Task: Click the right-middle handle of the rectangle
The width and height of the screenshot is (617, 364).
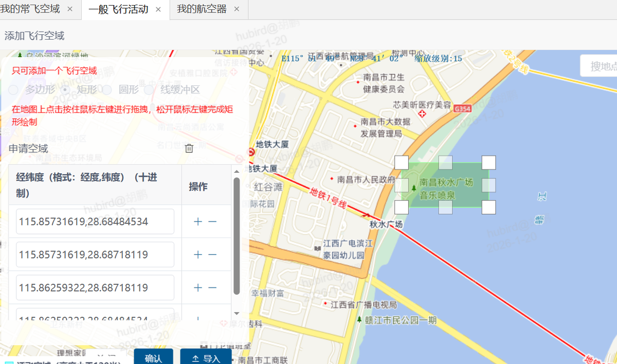Action: tap(489, 185)
